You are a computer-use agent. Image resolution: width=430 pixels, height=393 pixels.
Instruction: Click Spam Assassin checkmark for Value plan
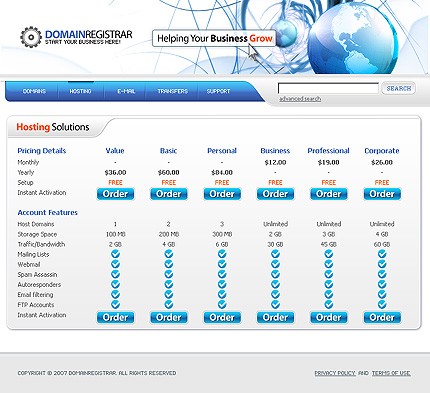(115, 274)
